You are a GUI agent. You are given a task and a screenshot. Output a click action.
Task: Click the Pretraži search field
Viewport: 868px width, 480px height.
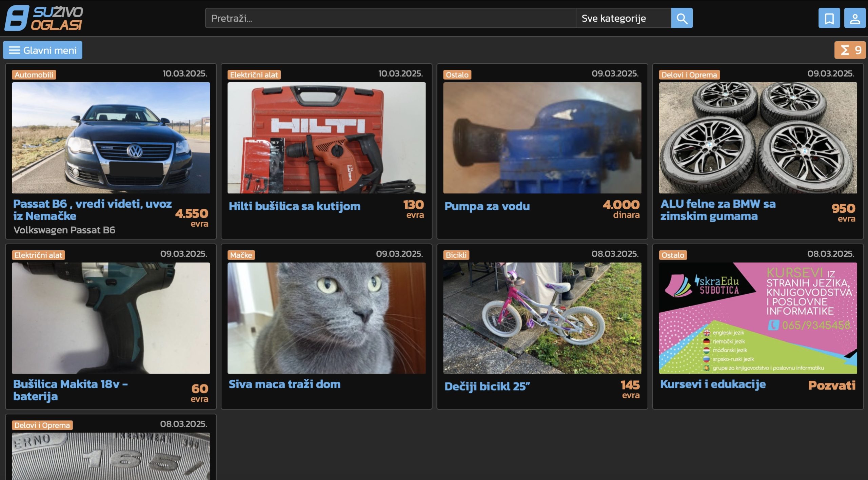tap(390, 18)
